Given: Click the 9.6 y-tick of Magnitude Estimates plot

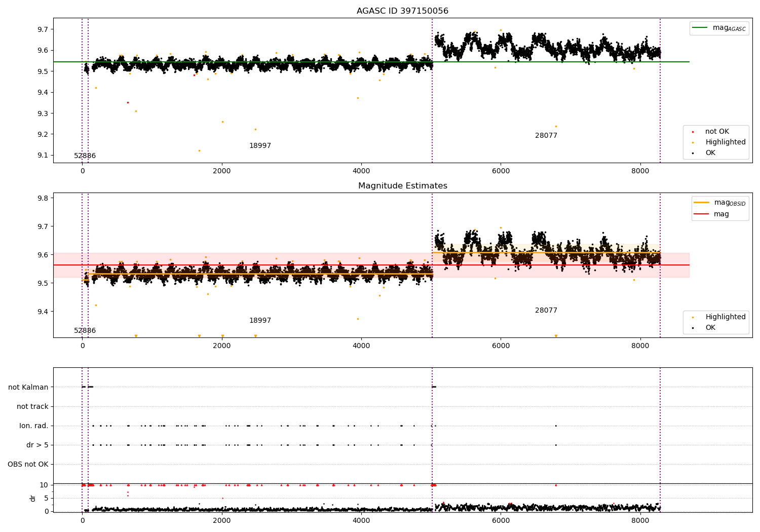Looking at the screenshot, I should click(x=43, y=255).
